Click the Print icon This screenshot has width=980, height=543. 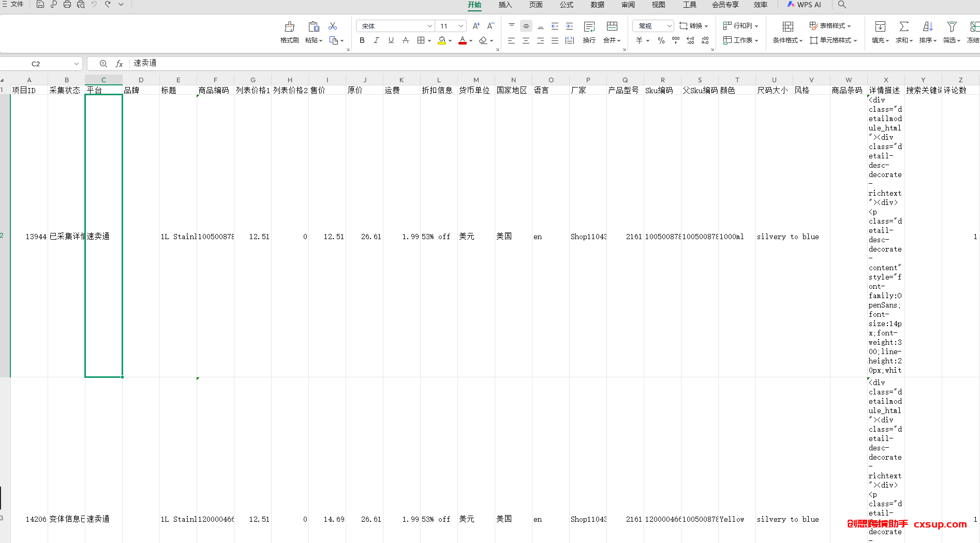[x=67, y=5]
